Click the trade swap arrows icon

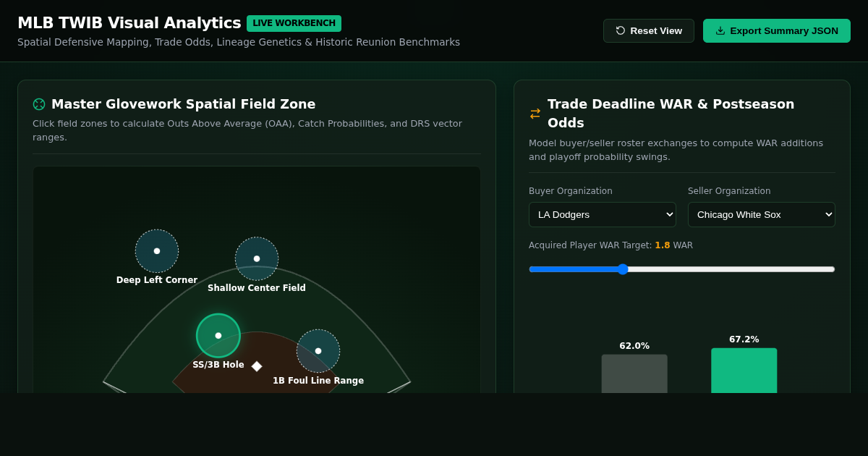coord(535,114)
